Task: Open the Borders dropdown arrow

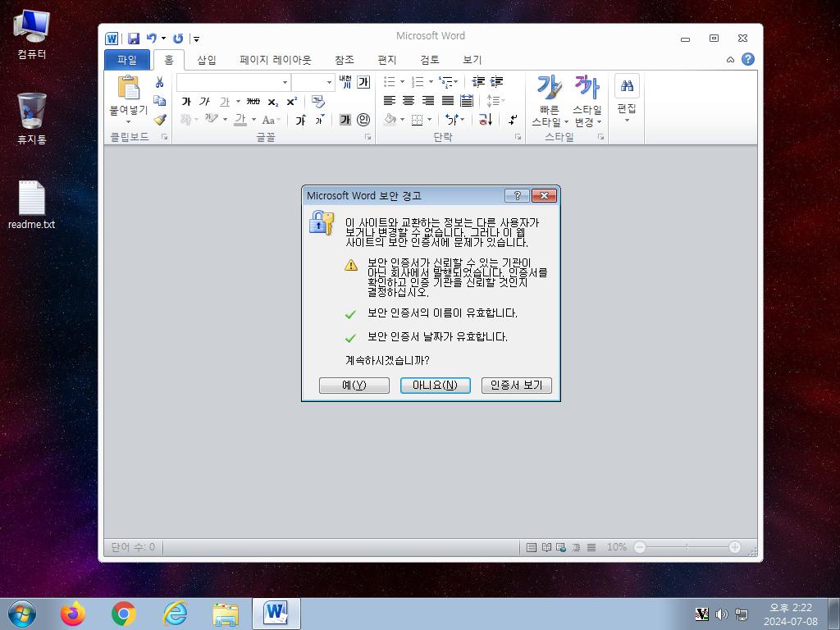Action: click(429, 120)
